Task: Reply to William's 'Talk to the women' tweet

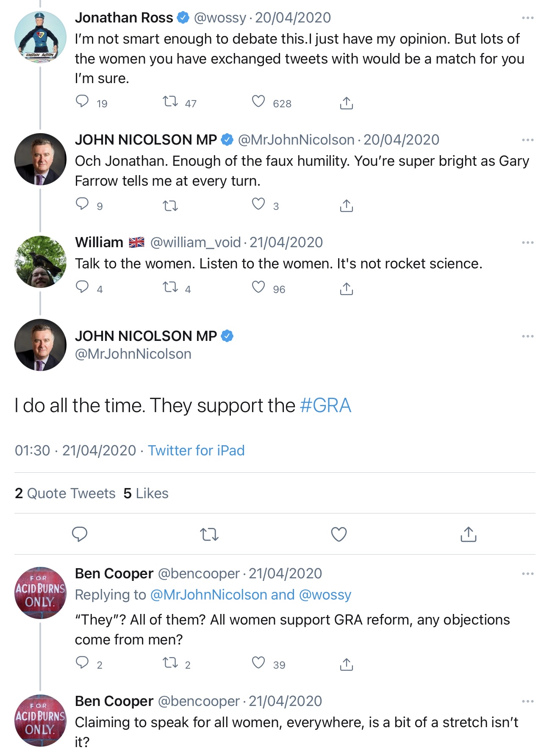Action: pyautogui.click(x=82, y=287)
